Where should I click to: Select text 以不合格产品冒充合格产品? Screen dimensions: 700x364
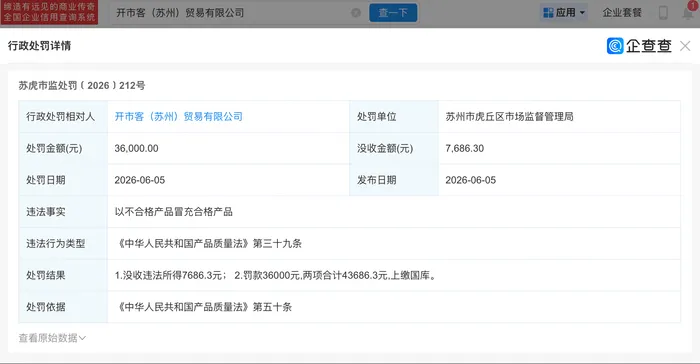point(174,212)
